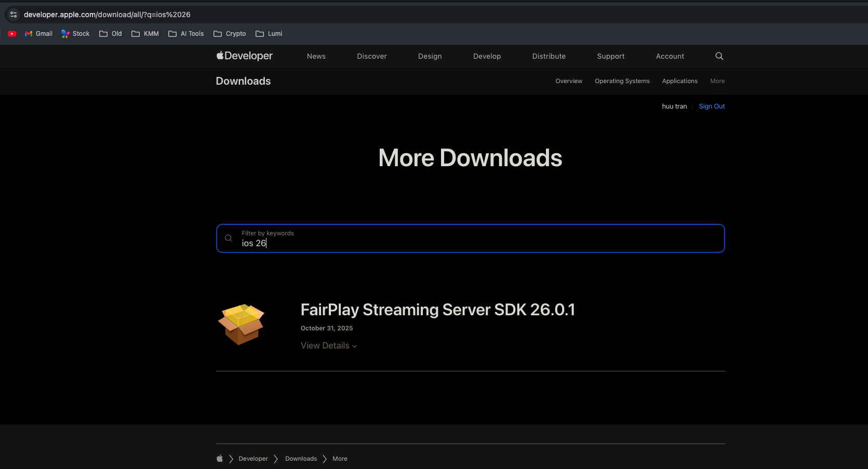Click the site settings icon in address bar
The image size is (868, 469).
14,15
